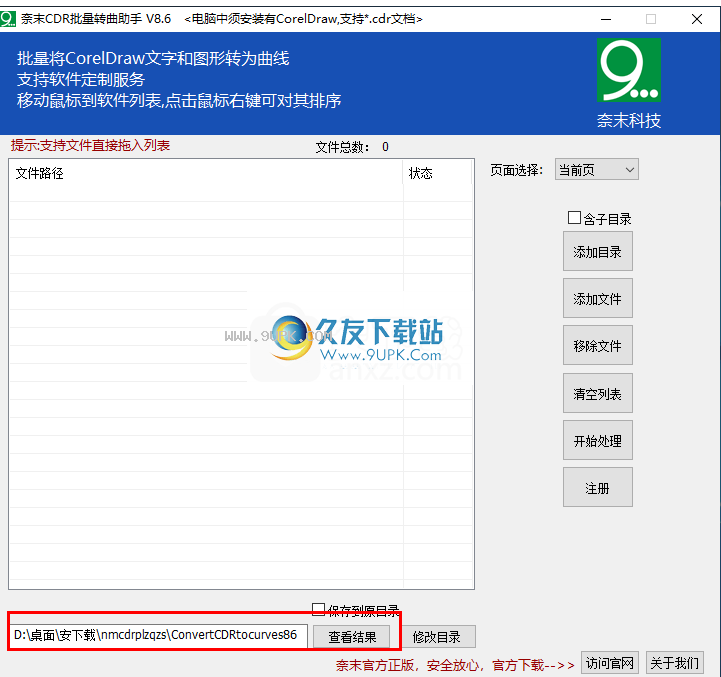The width and height of the screenshot is (721, 677).
Task: Click the output directory path field
Action: click(158, 636)
